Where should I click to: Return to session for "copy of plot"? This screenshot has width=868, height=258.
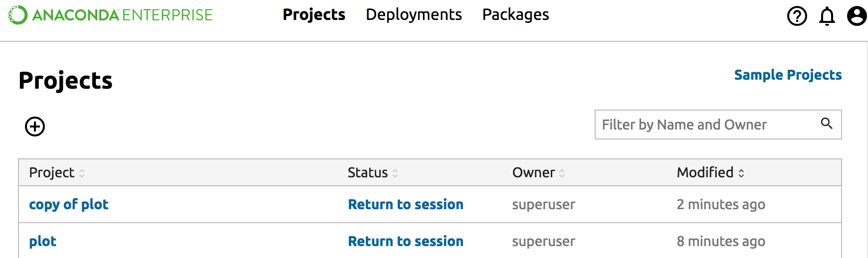tap(406, 204)
